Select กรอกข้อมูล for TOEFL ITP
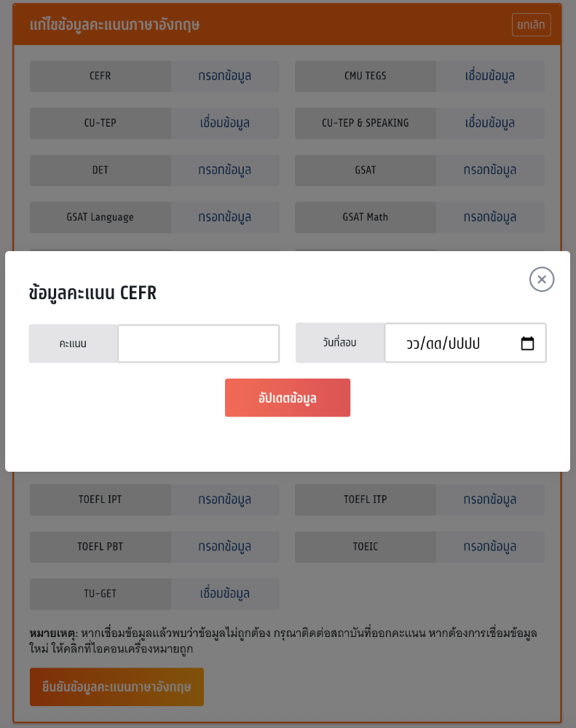 pos(490,499)
